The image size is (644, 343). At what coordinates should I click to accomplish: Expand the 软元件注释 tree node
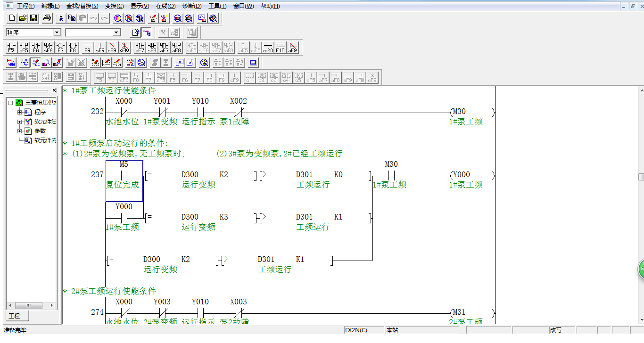(20, 122)
